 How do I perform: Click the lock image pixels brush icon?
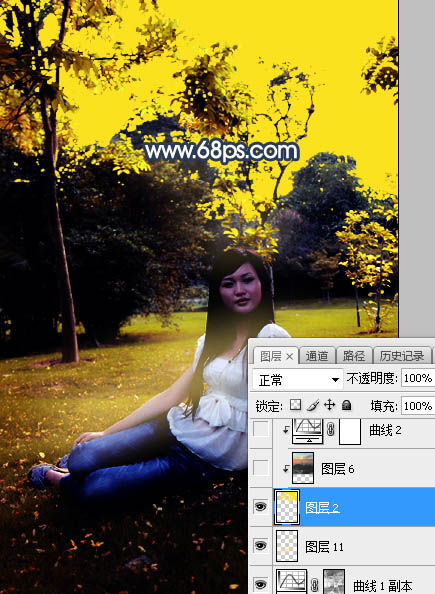point(313,405)
